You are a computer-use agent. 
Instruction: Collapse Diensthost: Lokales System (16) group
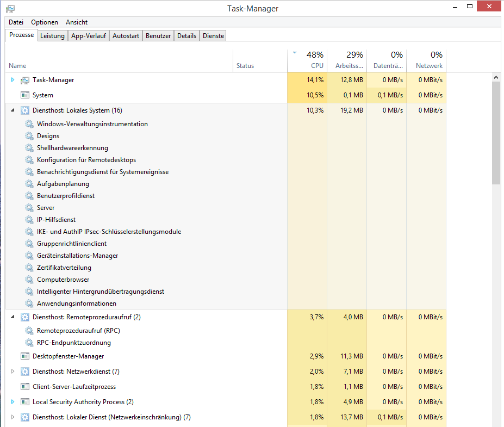pyautogui.click(x=13, y=110)
